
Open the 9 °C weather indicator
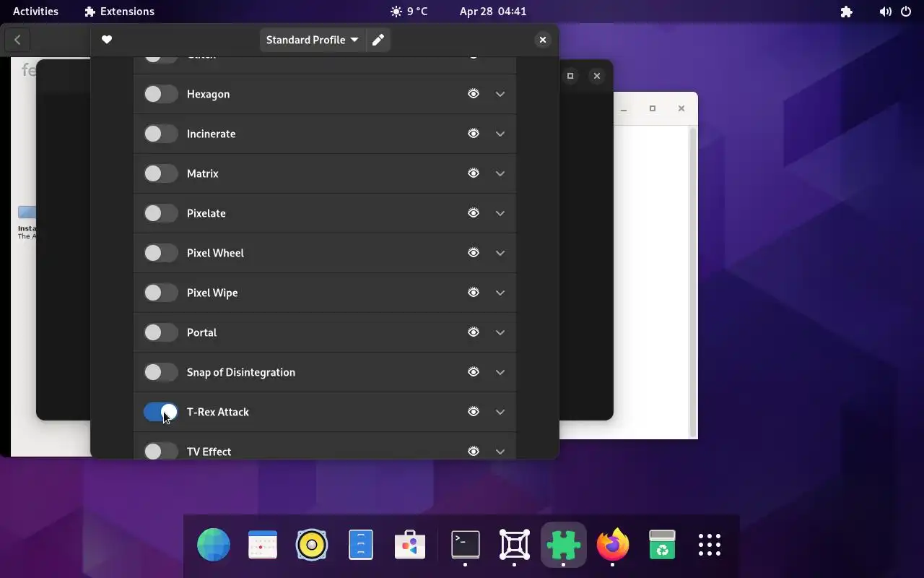pyautogui.click(x=409, y=12)
